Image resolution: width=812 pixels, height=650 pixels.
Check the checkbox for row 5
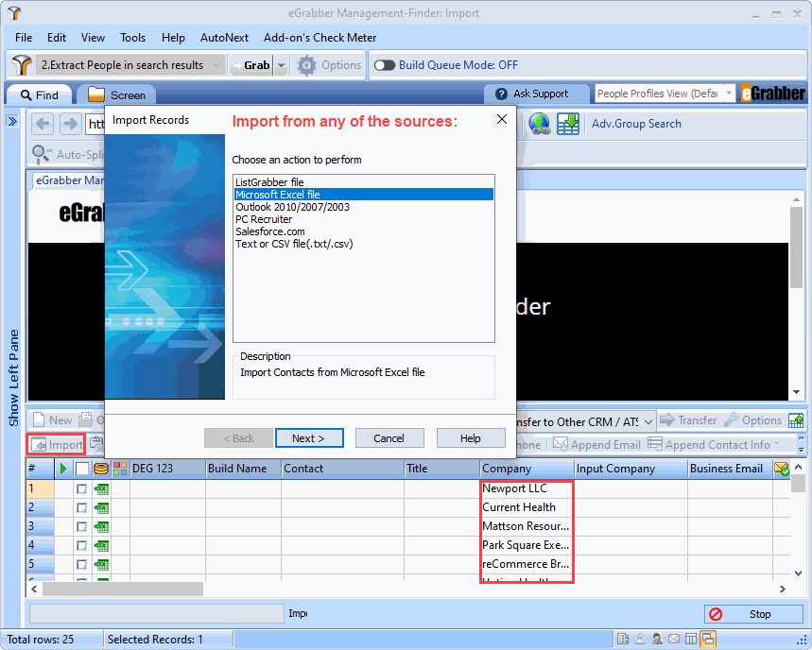pos(82,565)
